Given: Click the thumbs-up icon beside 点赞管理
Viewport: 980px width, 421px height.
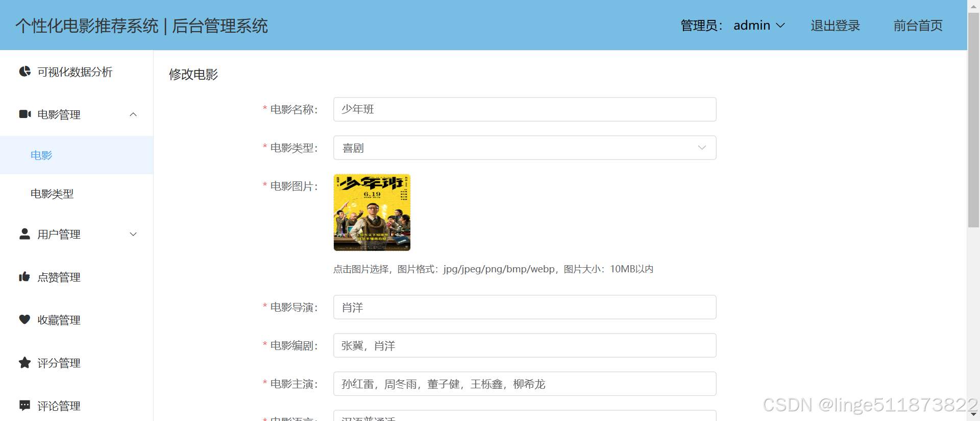Looking at the screenshot, I should click(24, 276).
